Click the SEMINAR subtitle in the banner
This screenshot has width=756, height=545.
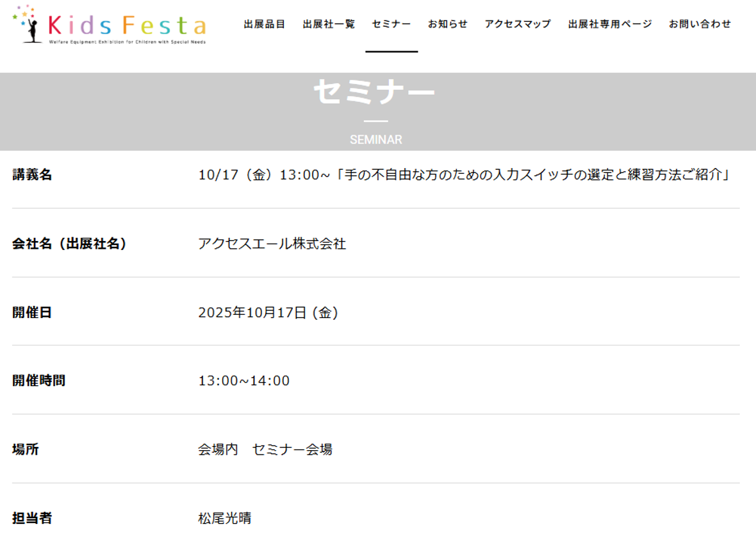(x=376, y=140)
